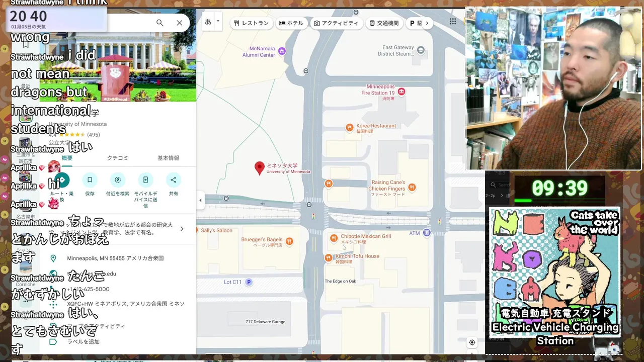Click the ラベルを追加 add label text

point(84,342)
